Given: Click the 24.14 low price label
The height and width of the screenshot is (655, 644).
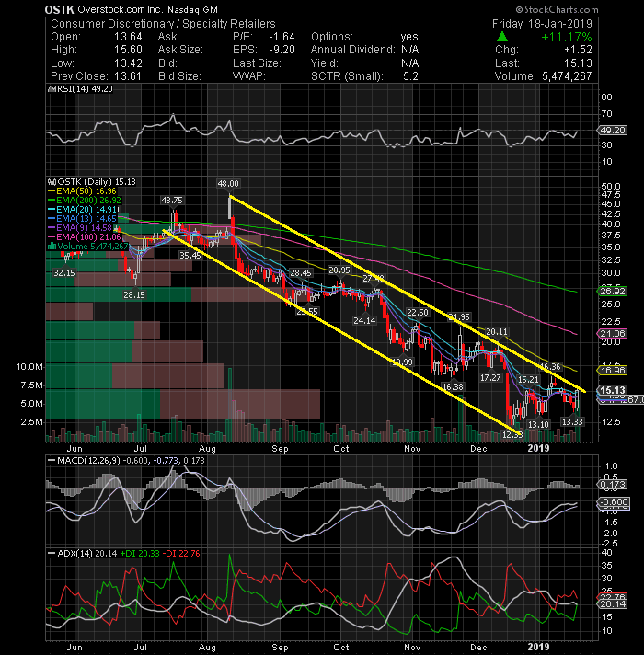Looking at the screenshot, I should point(364,321).
